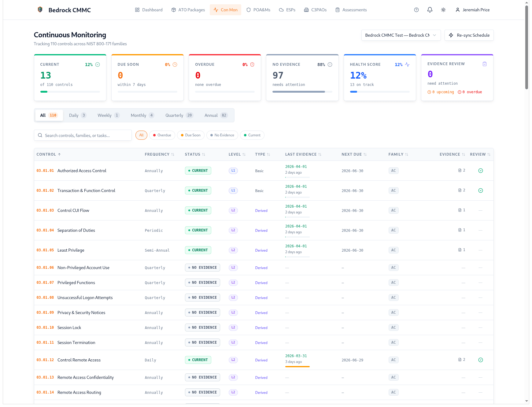Open the help icon in the top bar

(x=416, y=10)
